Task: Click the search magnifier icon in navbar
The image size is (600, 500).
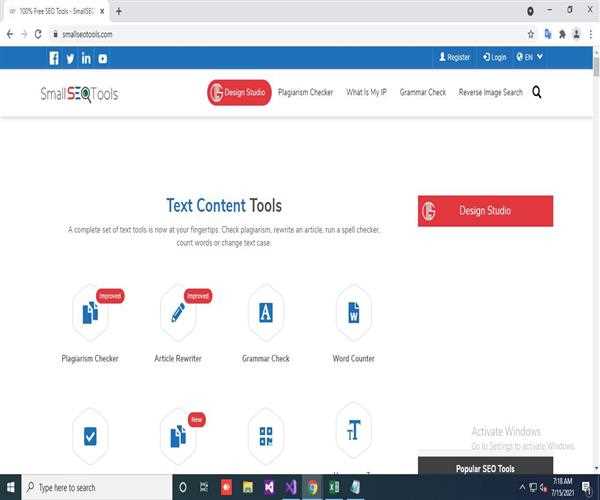Action: click(537, 92)
